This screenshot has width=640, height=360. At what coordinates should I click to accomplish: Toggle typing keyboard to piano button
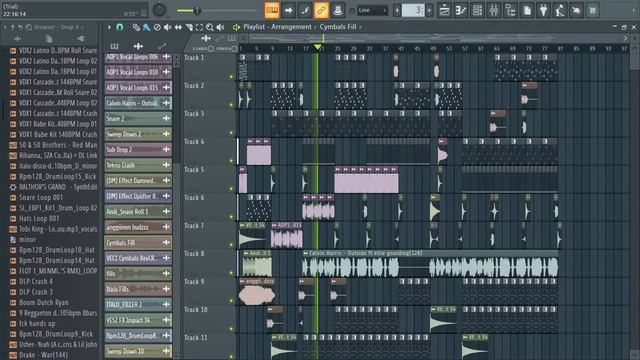pos(272,11)
